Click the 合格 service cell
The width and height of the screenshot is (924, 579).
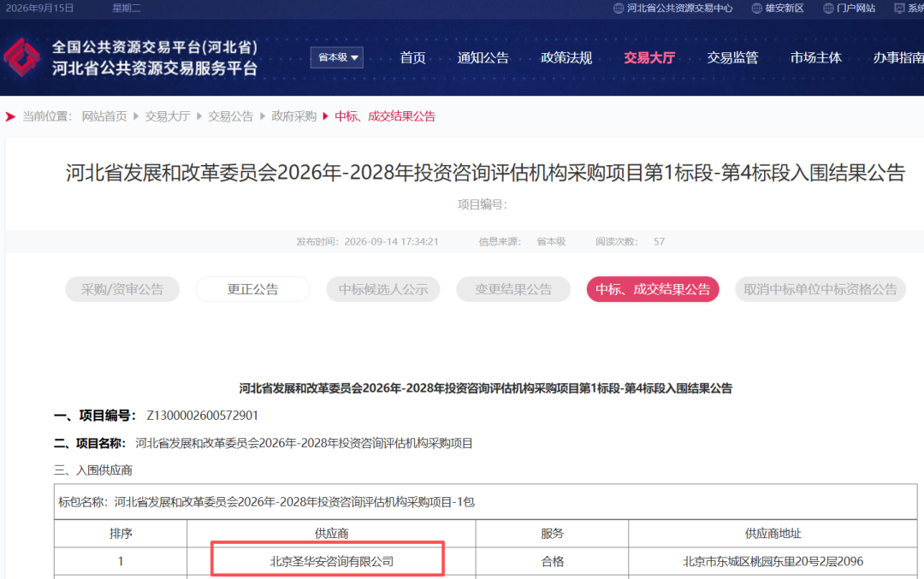pos(552,561)
